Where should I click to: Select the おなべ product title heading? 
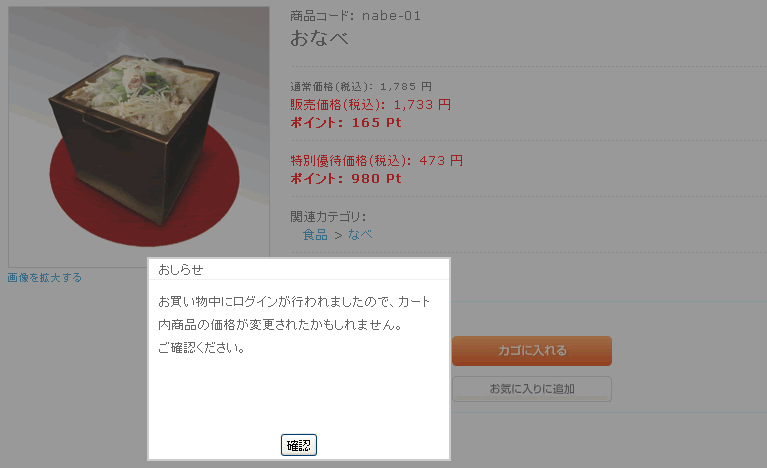pyautogui.click(x=319, y=38)
